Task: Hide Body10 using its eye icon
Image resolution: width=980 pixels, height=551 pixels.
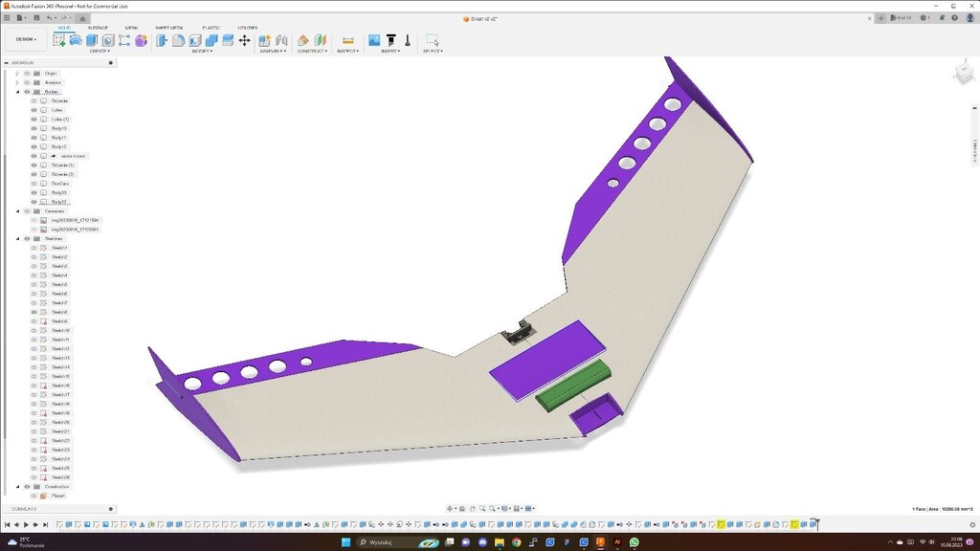Action: point(33,128)
